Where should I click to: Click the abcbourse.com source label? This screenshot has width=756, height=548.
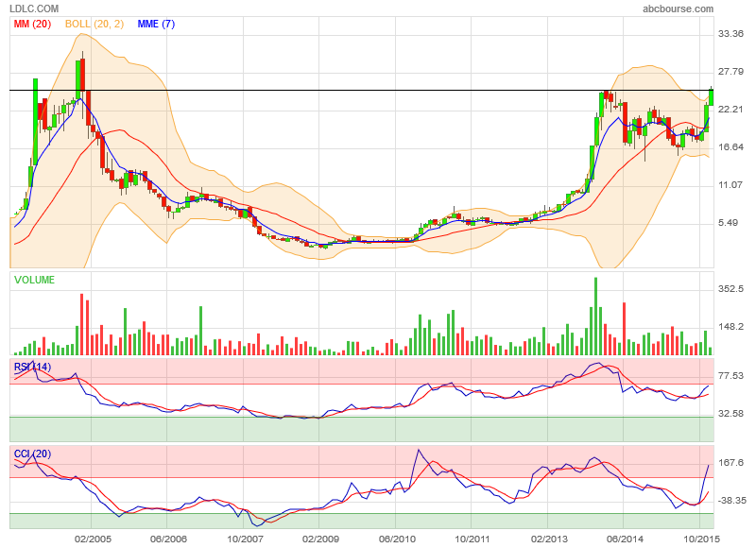tap(678, 9)
